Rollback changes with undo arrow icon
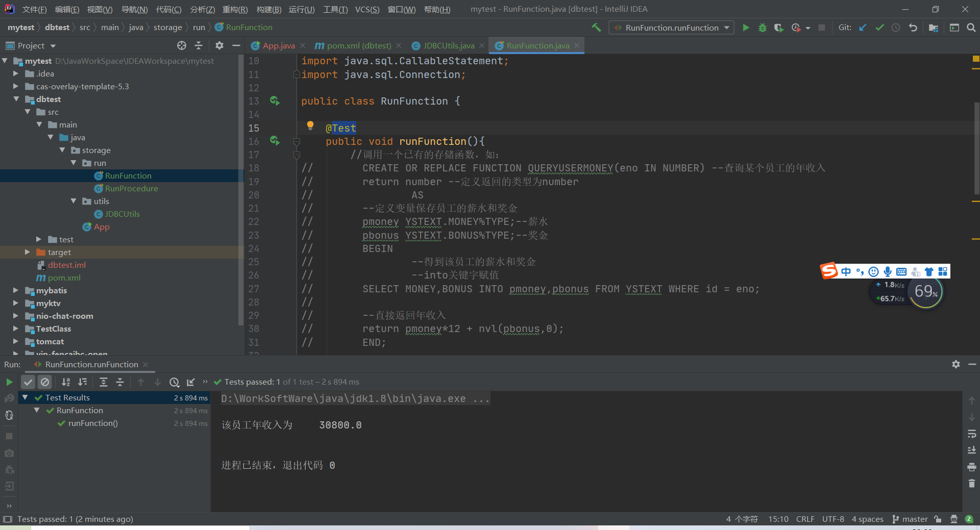This screenshot has width=980, height=530. tap(913, 28)
